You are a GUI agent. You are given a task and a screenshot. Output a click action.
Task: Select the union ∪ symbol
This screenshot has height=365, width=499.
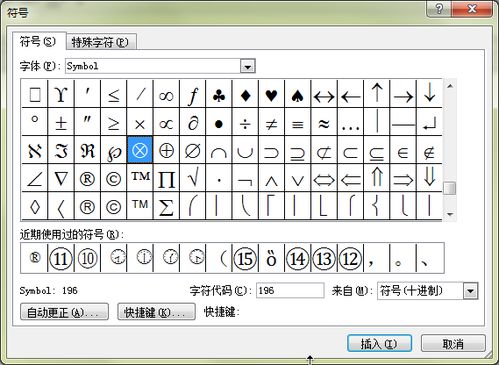(x=245, y=150)
